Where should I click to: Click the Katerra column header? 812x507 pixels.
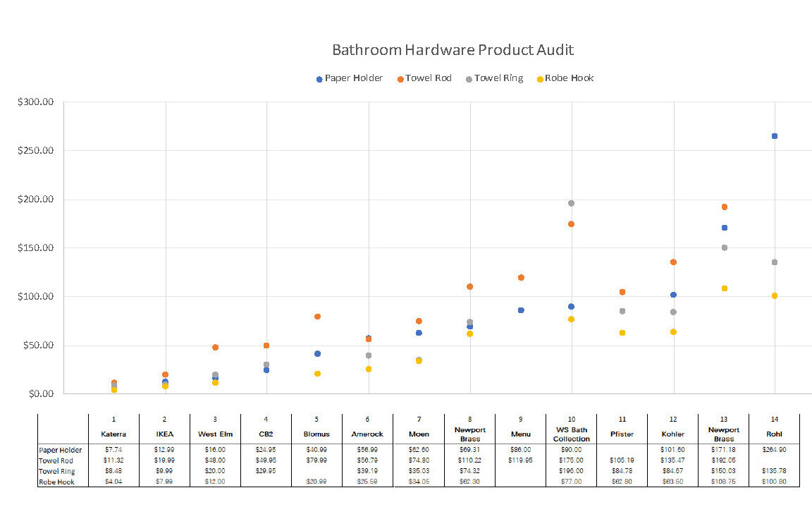113,434
